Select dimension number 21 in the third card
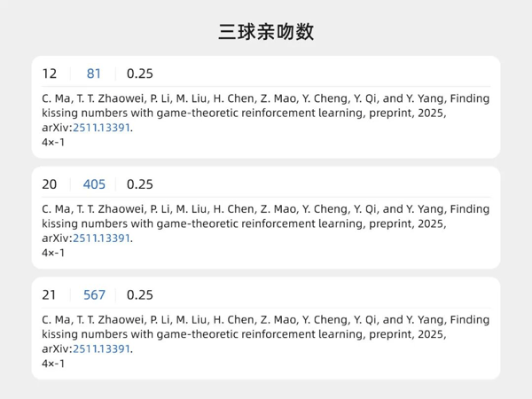The image size is (532, 399). pyautogui.click(x=50, y=295)
